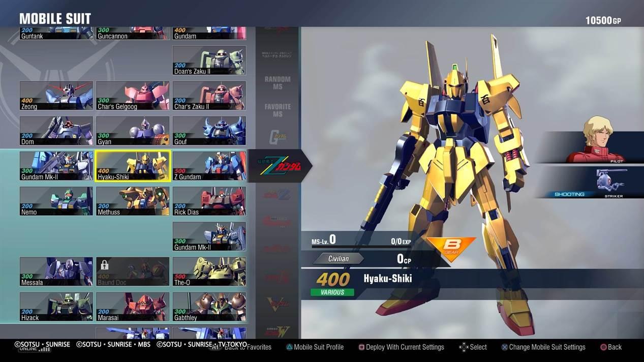
Task: Click the D-pad Select icon
Action: click(x=464, y=347)
